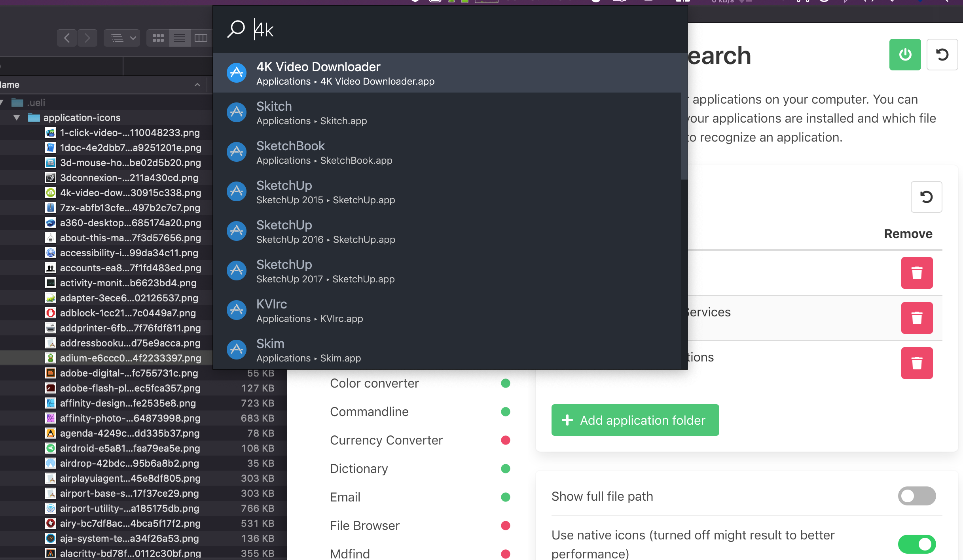The height and width of the screenshot is (560, 963).
Task: Disable the Use native icons toggle
Action: click(x=917, y=544)
